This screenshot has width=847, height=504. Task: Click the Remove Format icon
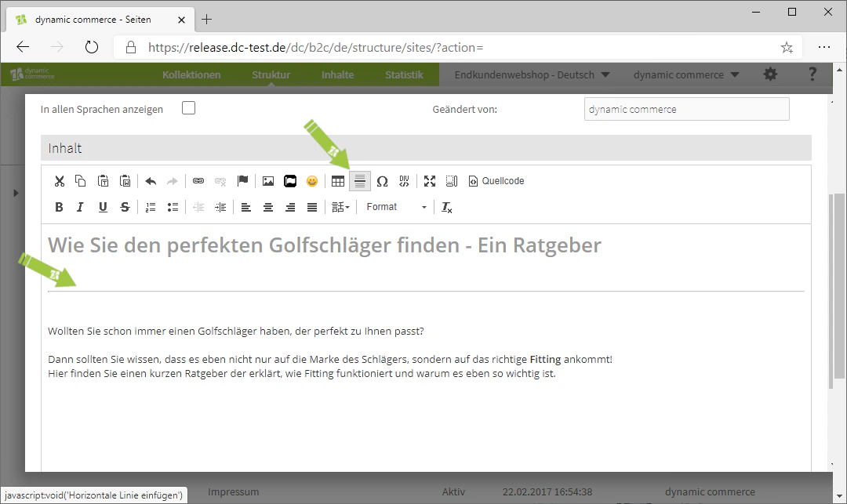(x=447, y=207)
